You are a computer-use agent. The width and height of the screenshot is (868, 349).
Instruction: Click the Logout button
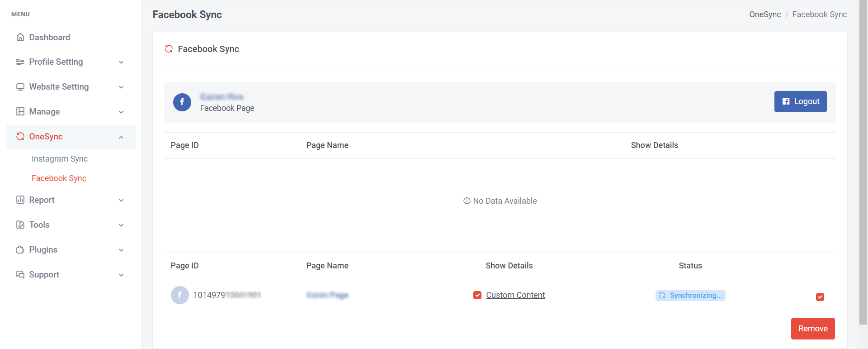pyautogui.click(x=800, y=101)
